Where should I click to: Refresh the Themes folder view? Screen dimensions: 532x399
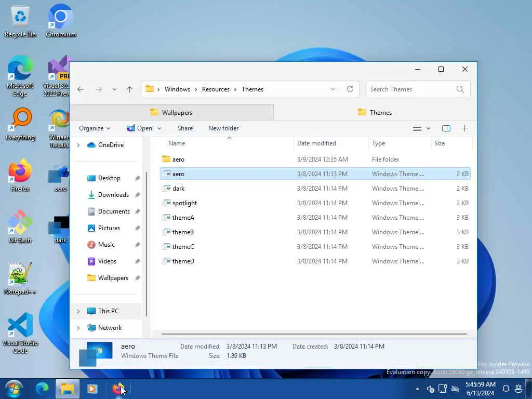click(350, 89)
